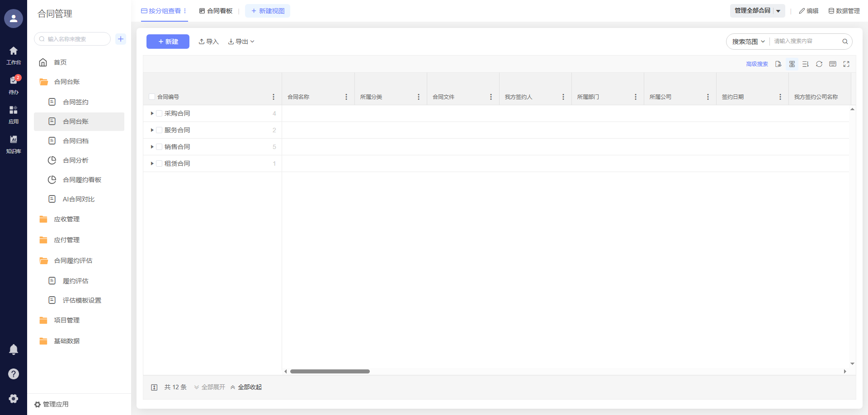868x415 pixels.
Task: Enter fullscreen with the expand icon
Action: click(x=846, y=64)
